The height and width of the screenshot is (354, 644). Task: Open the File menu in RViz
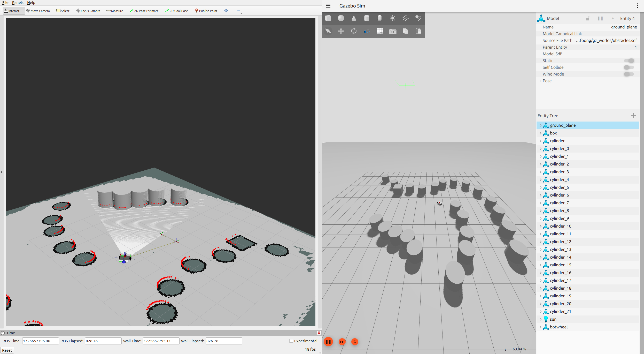pos(5,3)
